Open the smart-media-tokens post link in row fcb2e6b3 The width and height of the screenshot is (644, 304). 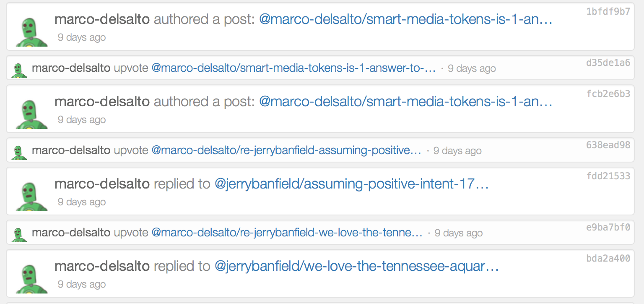click(405, 101)
